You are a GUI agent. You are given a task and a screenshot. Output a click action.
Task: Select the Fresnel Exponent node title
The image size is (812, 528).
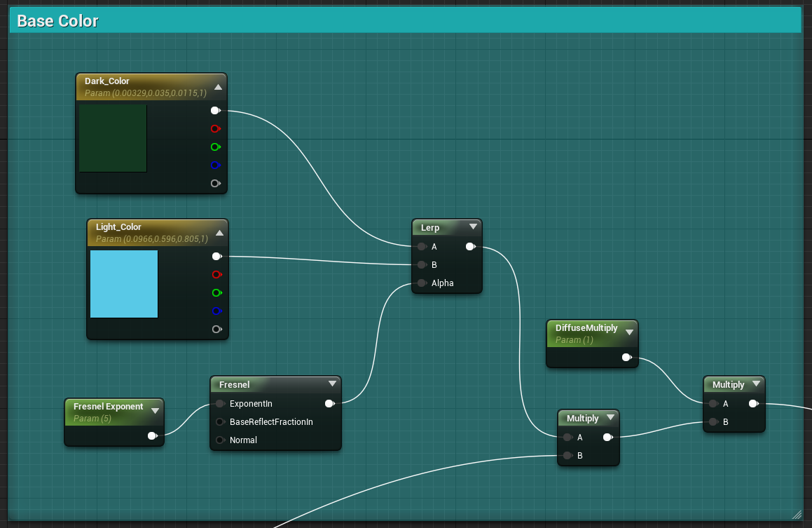click(108, 406)
